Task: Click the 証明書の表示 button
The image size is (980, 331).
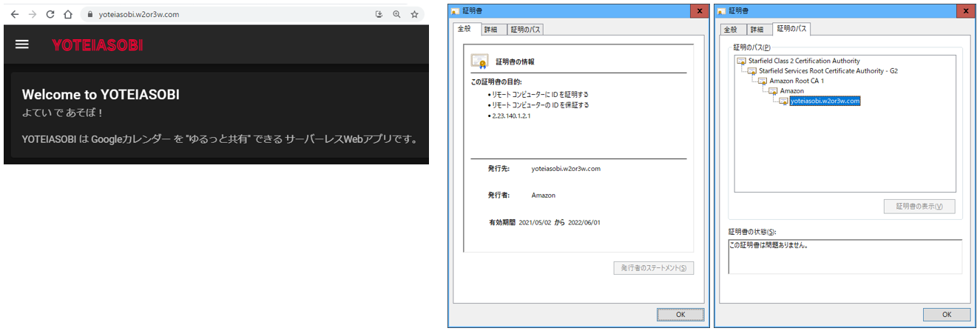Action: (919, 206)
